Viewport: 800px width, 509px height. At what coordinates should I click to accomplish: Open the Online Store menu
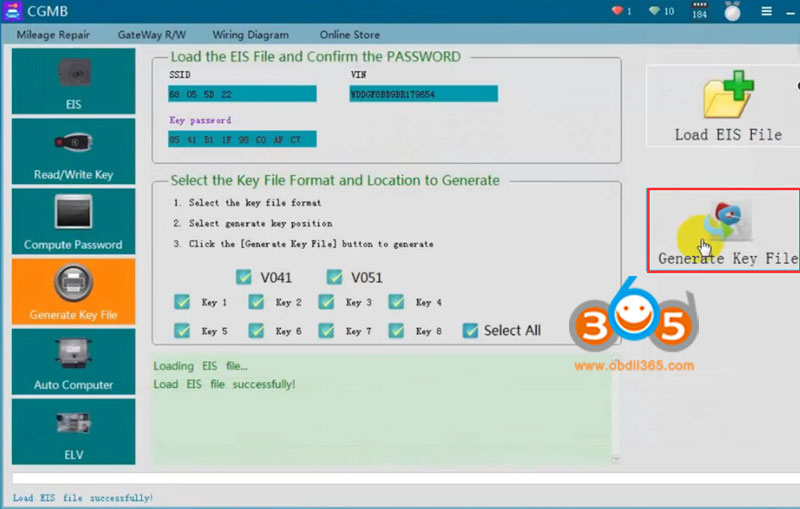tap(349, 35)
